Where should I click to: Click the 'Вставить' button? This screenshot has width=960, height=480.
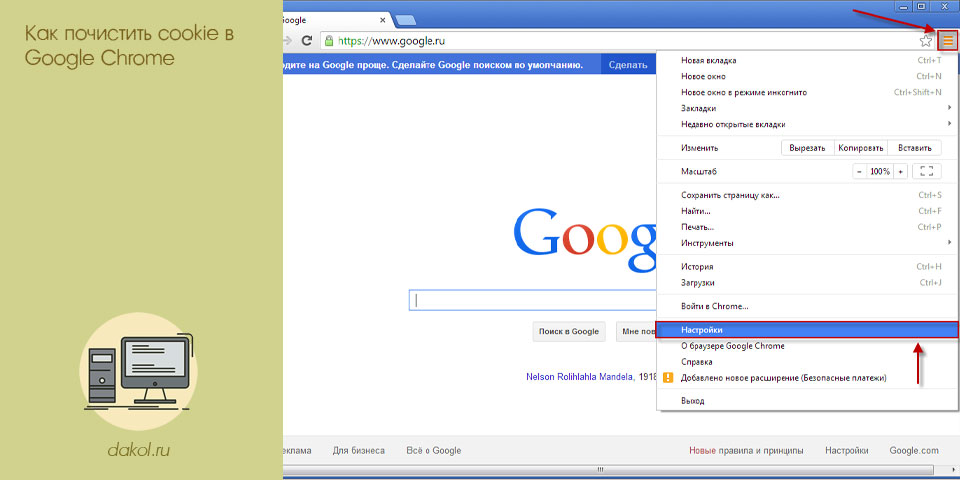click(x=915, y=148)
